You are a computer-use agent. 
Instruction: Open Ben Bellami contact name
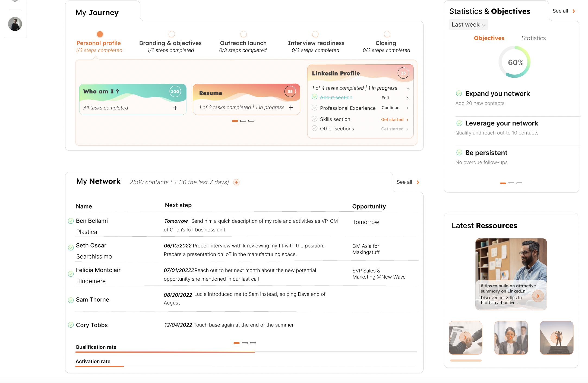pyautogui.click(x=92, y=221)
